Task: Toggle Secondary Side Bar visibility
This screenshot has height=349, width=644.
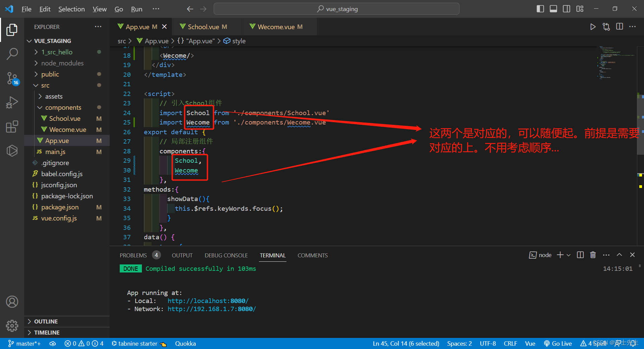Action: [567, 9]
